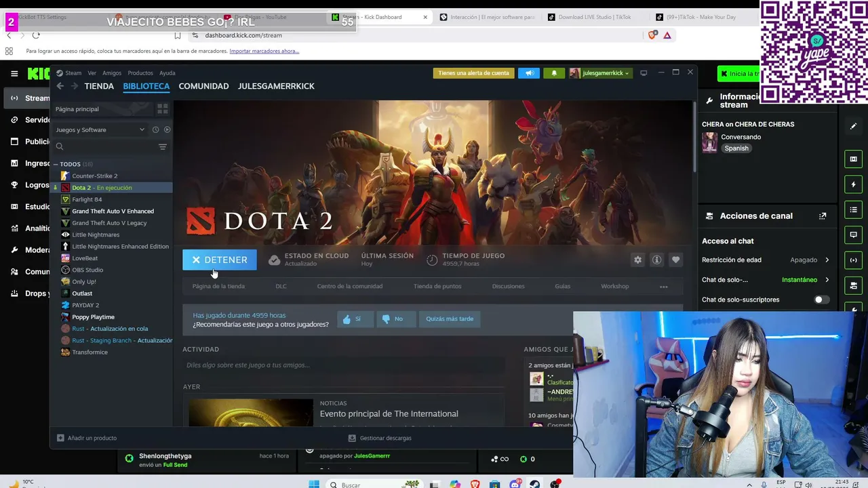Screen dimensions: 868x488
Task: Choose Quizás más tarde for recommendation
Action: (x=450, y=319)
